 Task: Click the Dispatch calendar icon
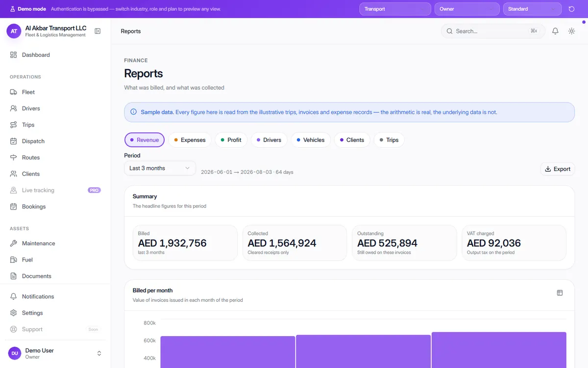(14, 141)
